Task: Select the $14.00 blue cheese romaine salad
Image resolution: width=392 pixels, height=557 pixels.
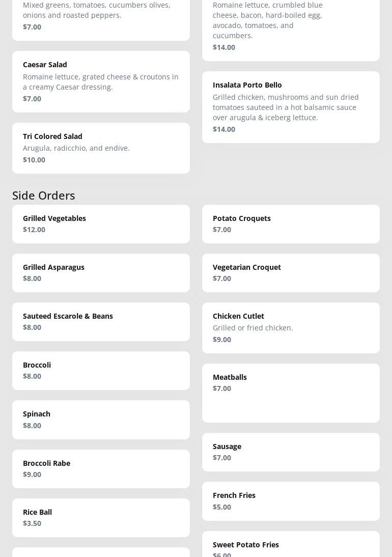Action: click(x=291, y=30)
